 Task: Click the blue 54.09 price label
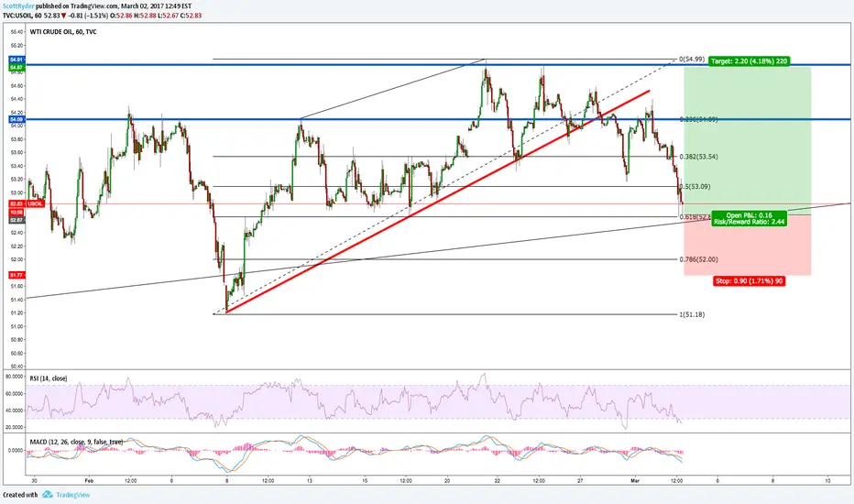click(16, 119)
